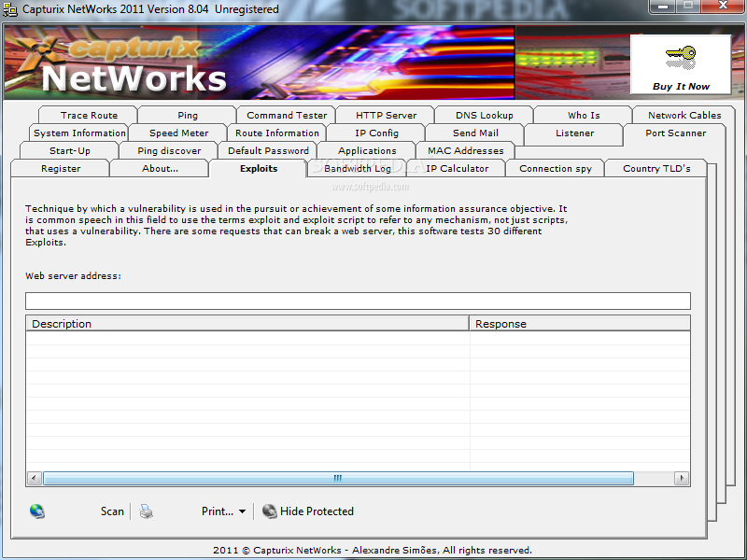Start the exploit Scan
This screenshot has width=747, height=560.
pyautogui.click(x=112, y=511)
